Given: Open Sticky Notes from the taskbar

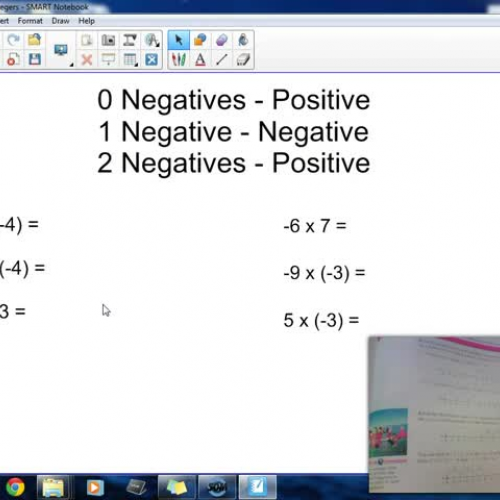Looking at the screenshot, I should [176, 487].
